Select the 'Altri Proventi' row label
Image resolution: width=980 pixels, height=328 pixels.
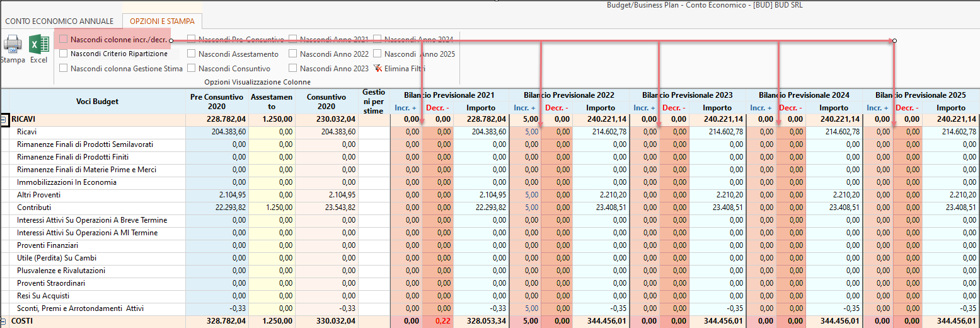pos(39,195)
